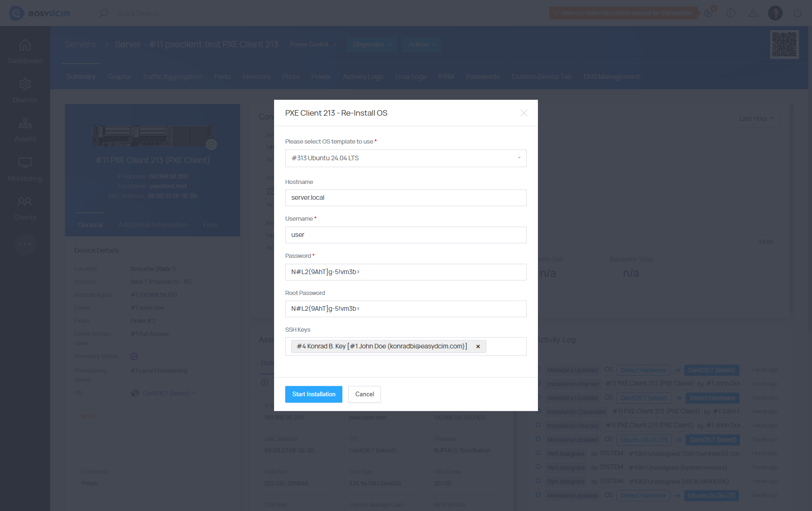Open the Activity Logs tab
812x511 pixels.
click(363, 77)
